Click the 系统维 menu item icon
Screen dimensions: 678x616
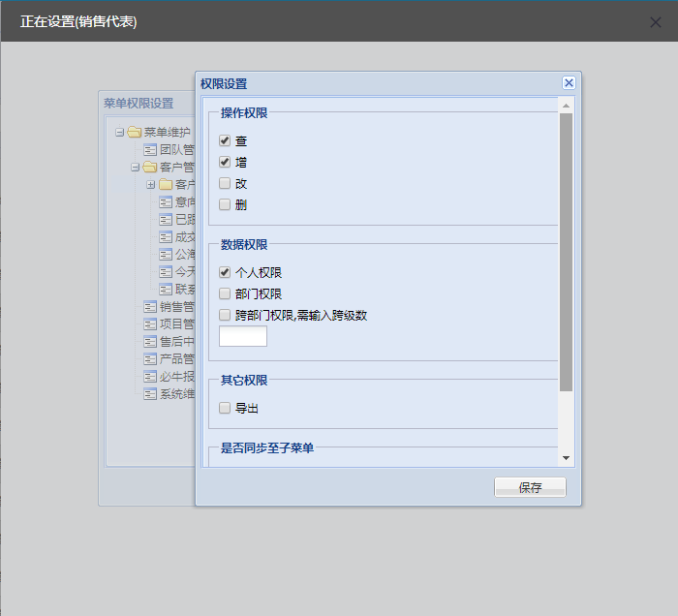150,394
